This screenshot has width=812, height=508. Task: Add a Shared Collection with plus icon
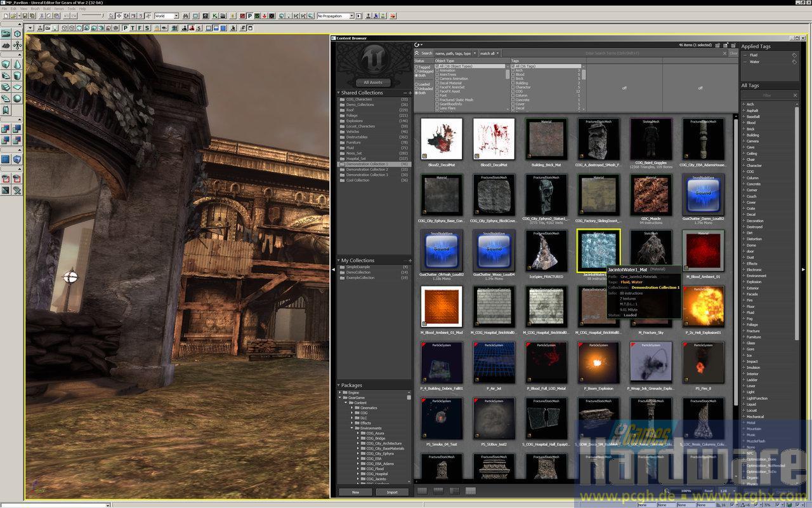410,93
